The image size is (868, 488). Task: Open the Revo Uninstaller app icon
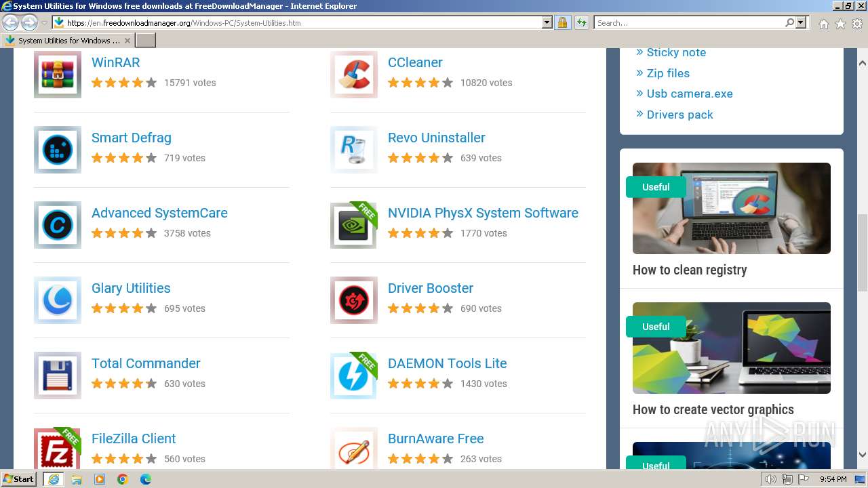[354, 150]
